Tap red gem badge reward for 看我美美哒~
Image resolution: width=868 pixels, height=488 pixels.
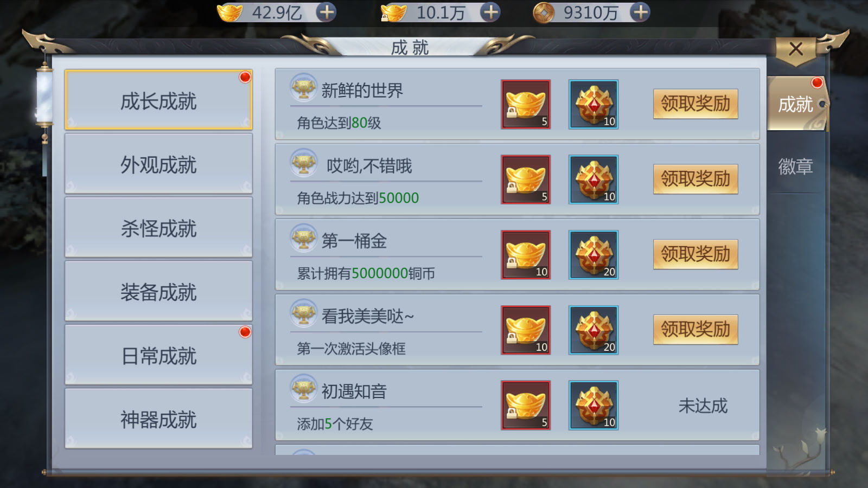coord(593,330)
